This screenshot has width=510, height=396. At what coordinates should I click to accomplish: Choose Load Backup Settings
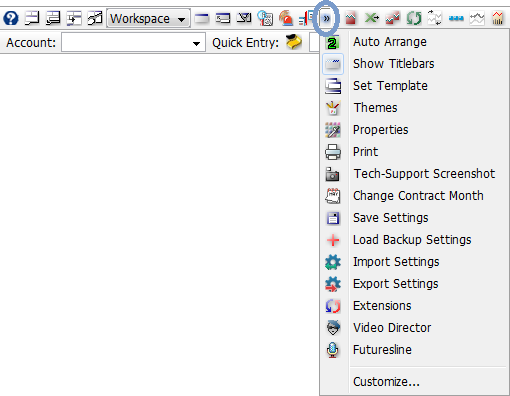coord(413,240)
